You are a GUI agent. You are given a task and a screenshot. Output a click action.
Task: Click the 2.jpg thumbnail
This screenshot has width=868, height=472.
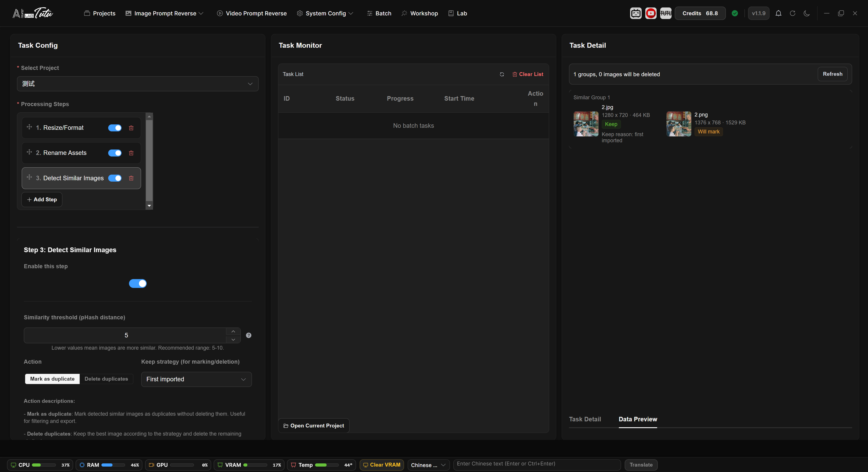(586, 124)
